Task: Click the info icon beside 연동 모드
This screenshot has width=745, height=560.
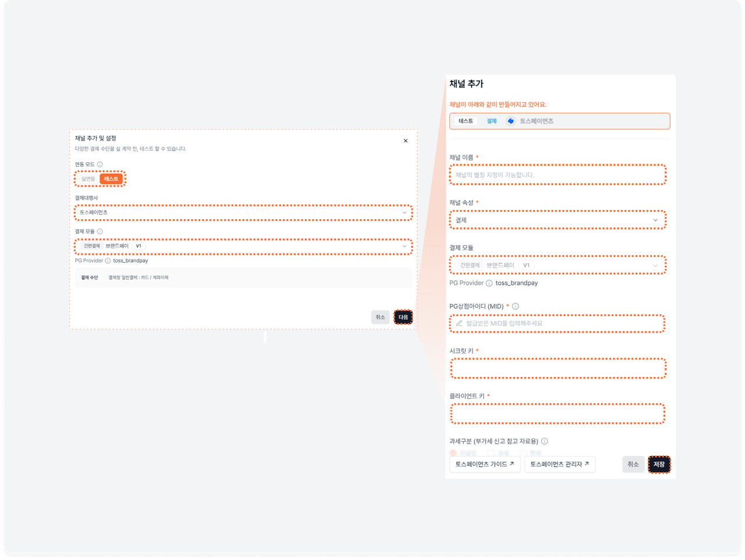Action: pyautogui.click(x=100, y=165)
